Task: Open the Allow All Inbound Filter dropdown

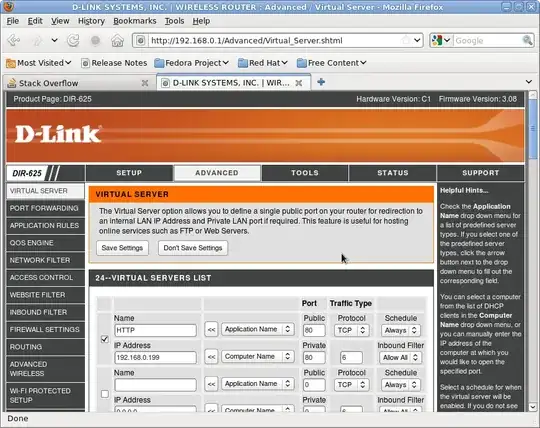Action: click(401, 357)
